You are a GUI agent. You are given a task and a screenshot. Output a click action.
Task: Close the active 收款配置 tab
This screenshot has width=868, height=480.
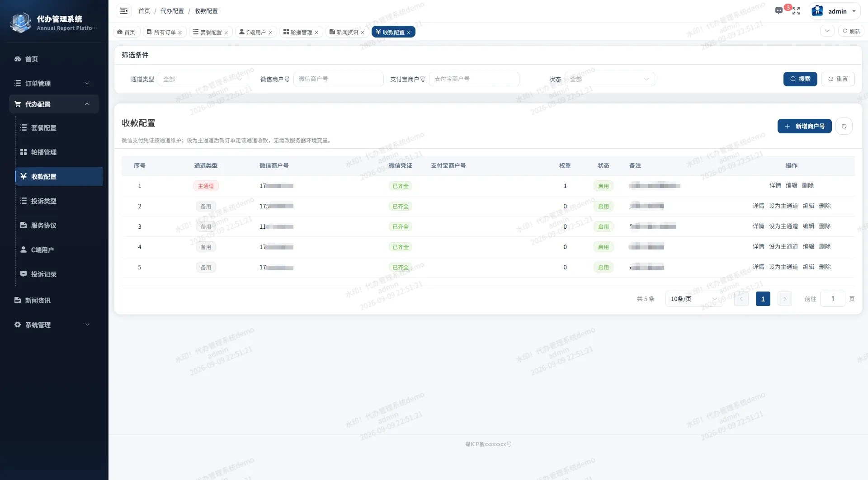409,33
